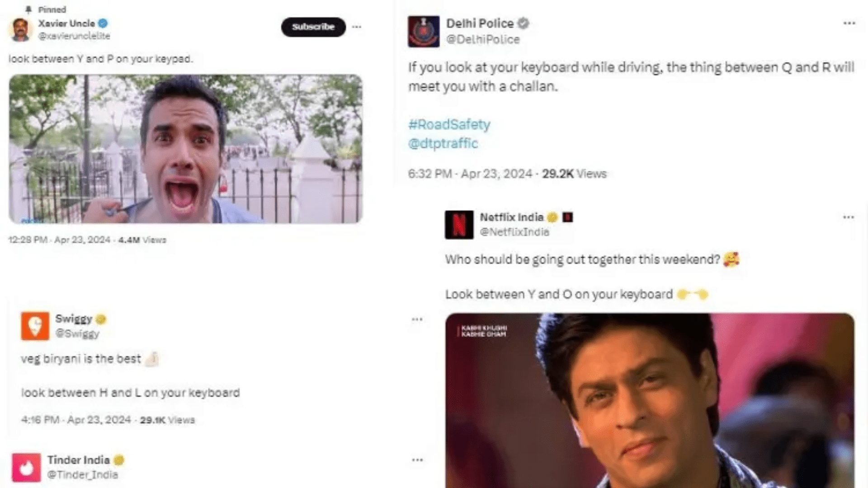The width and height of the screenshot is (868, 488).
Task: Click the @DelhiPolice handle
Action: click(482, 40)
